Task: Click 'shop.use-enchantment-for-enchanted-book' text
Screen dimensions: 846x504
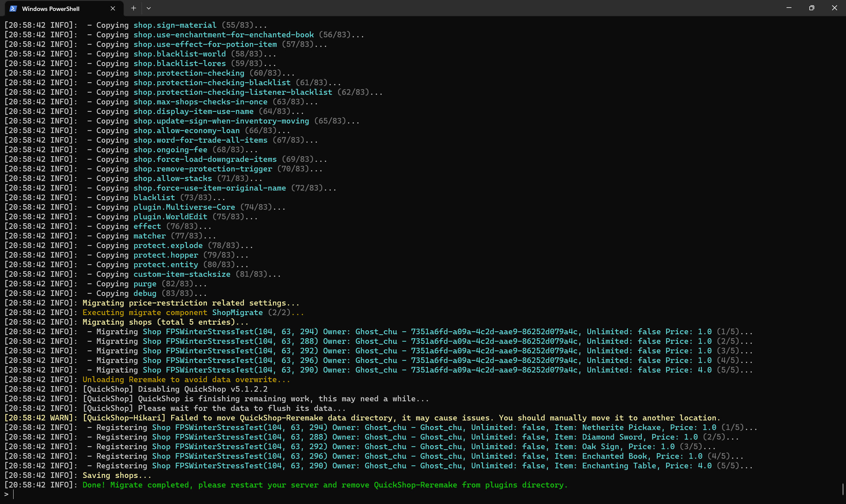Action: 223,35
